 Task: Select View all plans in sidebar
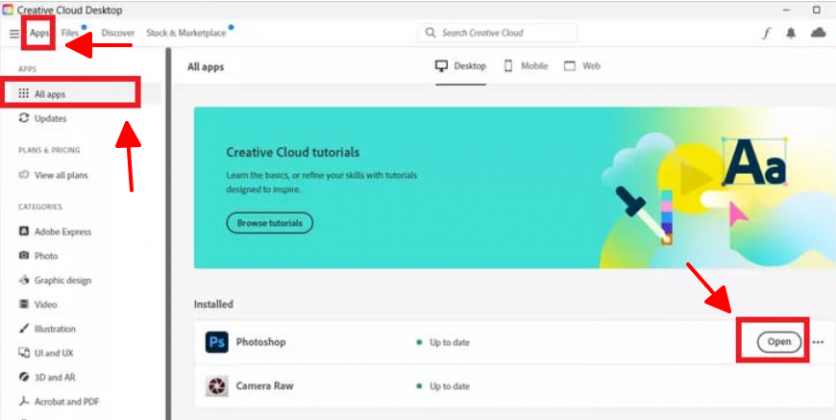click(59, 175)
